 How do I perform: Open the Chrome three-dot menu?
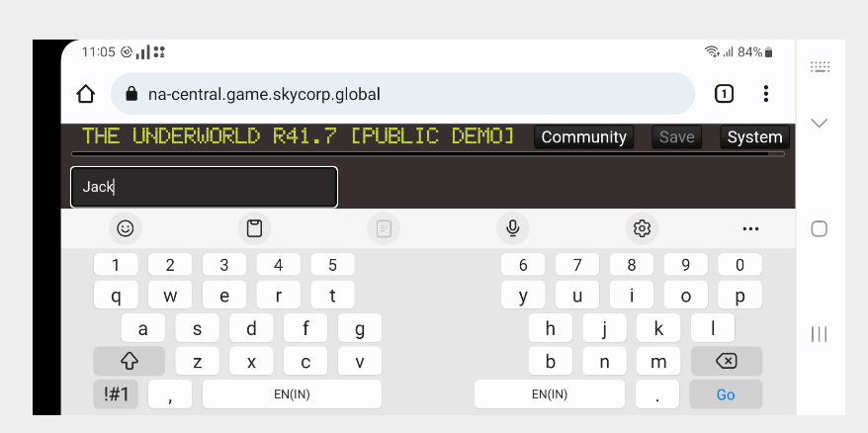765,94
